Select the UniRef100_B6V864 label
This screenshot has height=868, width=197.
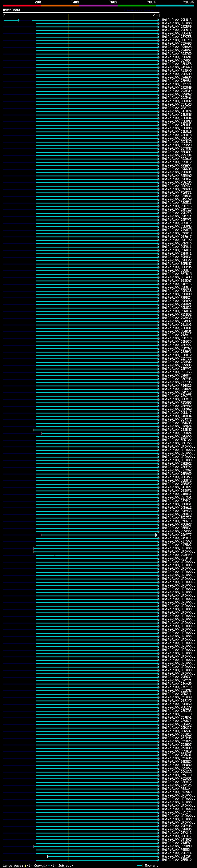point(176,60)
